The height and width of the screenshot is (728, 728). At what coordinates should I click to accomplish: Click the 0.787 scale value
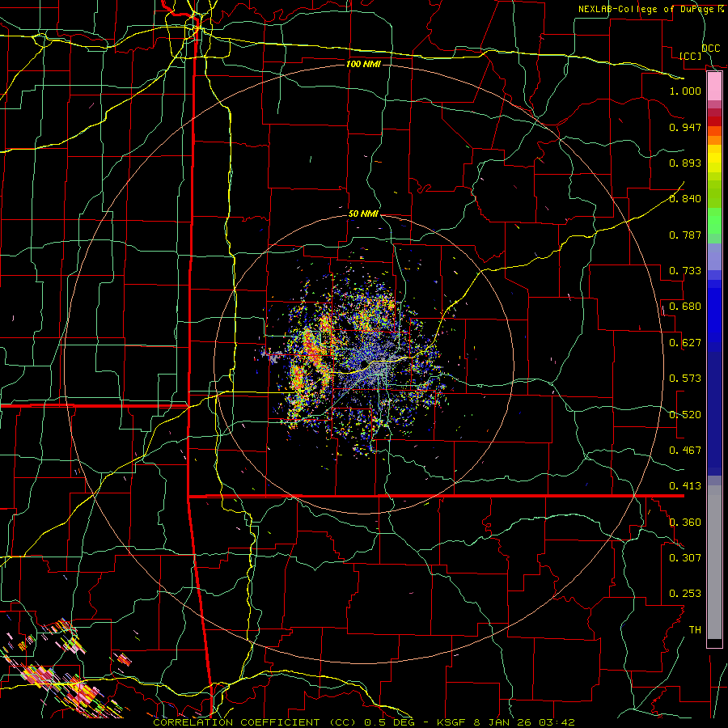(x=685, y=235)
